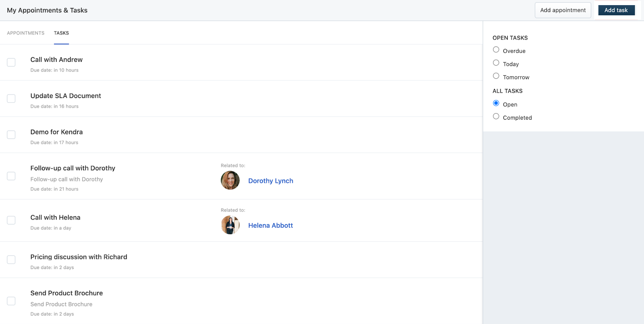Image resolution: width=644 pixels, height=324 pixels.
Task: Select the Today filter radio button
Action: [x=496, y=63]
